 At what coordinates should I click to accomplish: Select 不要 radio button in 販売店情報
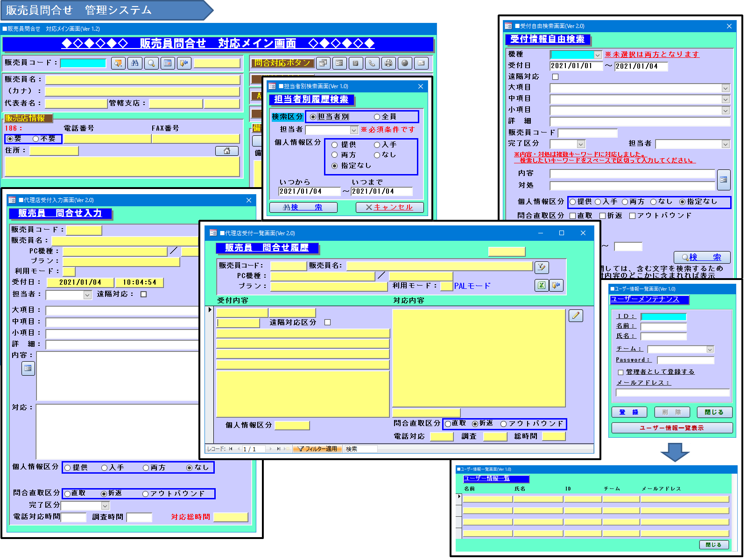(x=36, y=139)
